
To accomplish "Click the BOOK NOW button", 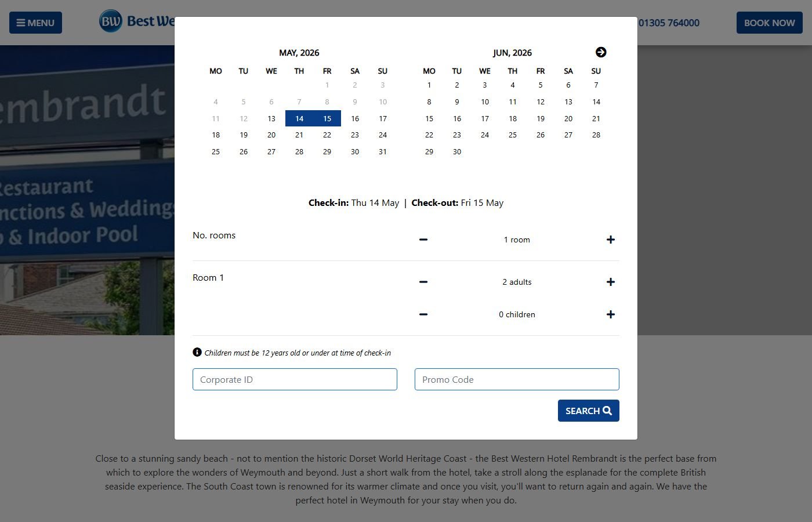I will click(x=770, y=23).
